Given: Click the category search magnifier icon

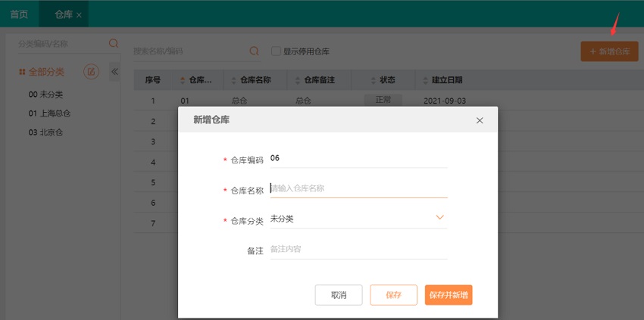Looking at the screenshot, I should point(114,44).
